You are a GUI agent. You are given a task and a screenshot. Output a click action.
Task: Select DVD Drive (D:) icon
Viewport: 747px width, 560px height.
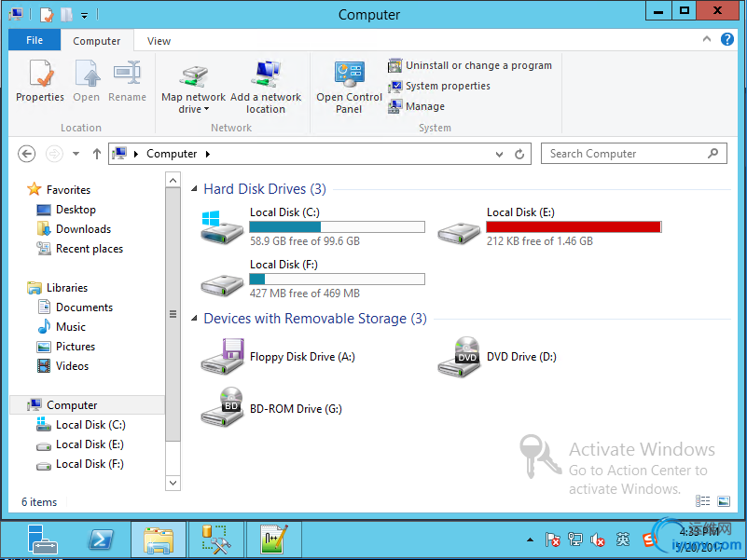[x=459, y=357]
